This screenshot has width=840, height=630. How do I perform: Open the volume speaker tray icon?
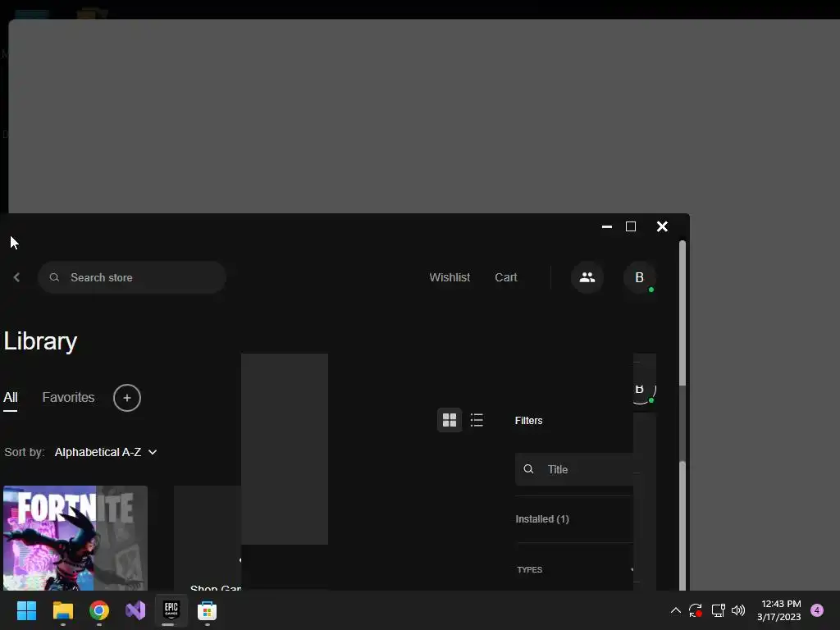738,610
